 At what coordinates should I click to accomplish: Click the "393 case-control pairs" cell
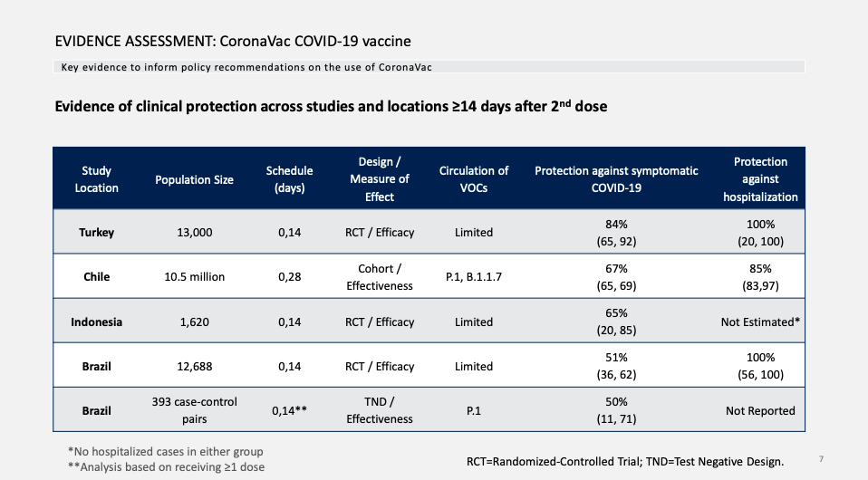(194, 410)
